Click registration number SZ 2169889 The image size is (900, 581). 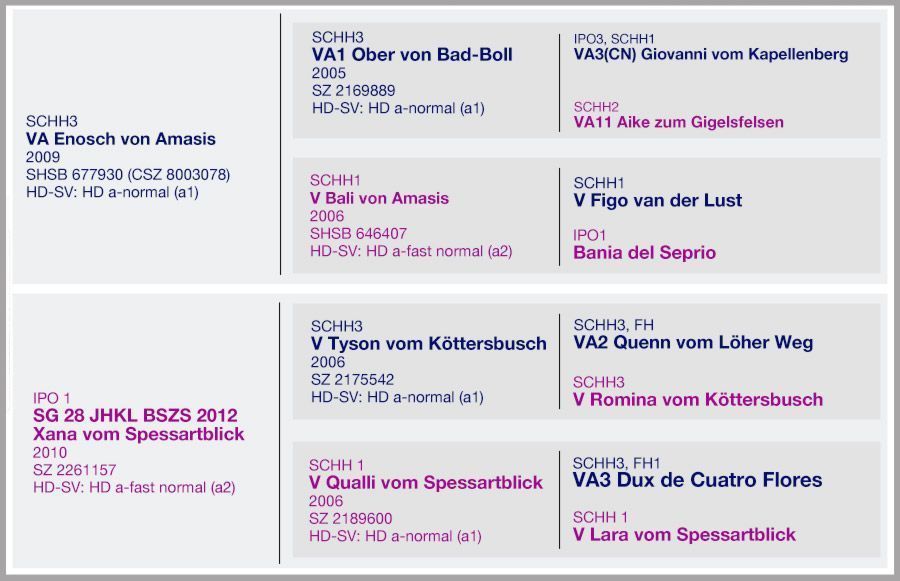coord(354,91)
